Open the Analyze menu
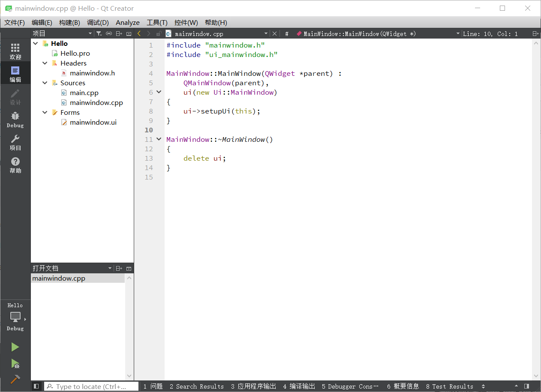 tap(127, 23)
